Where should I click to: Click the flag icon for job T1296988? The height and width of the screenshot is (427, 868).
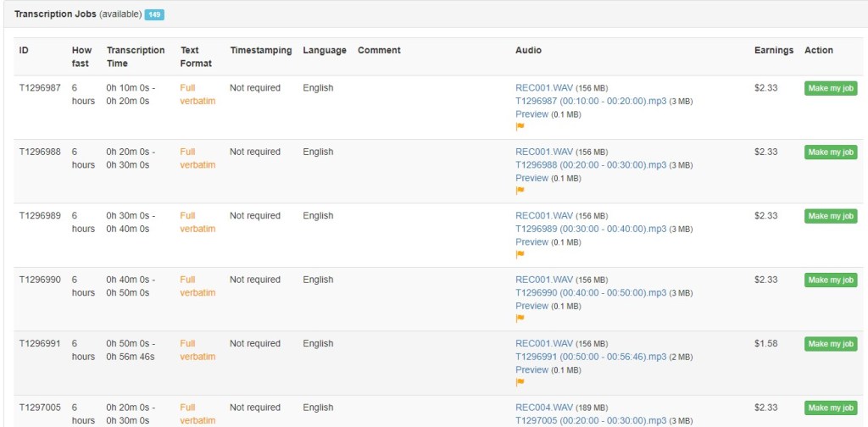point(520,191)
